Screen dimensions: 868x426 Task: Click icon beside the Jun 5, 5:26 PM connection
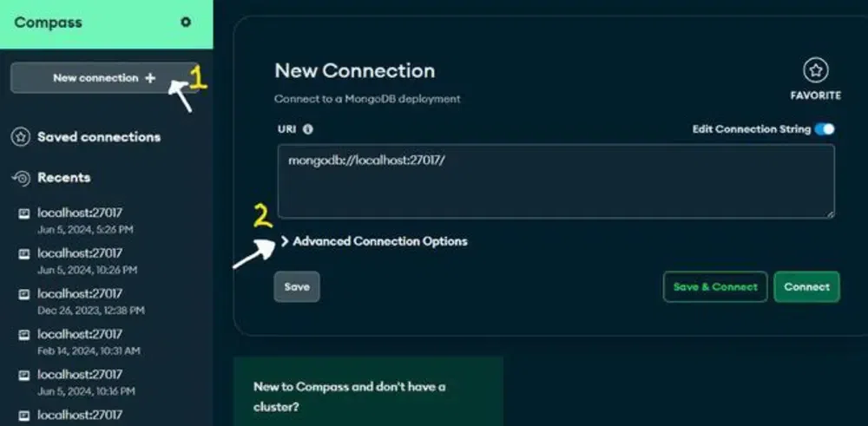[23, 213]
